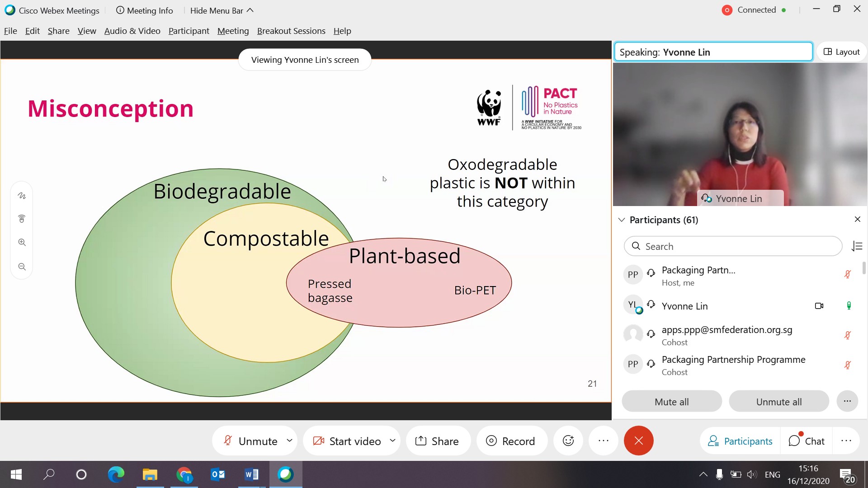Image resolution: width=868 pixels, height=488 pixels.
Task: Unmute the Packaging Partn... host microphone
Action: (848, 274)
